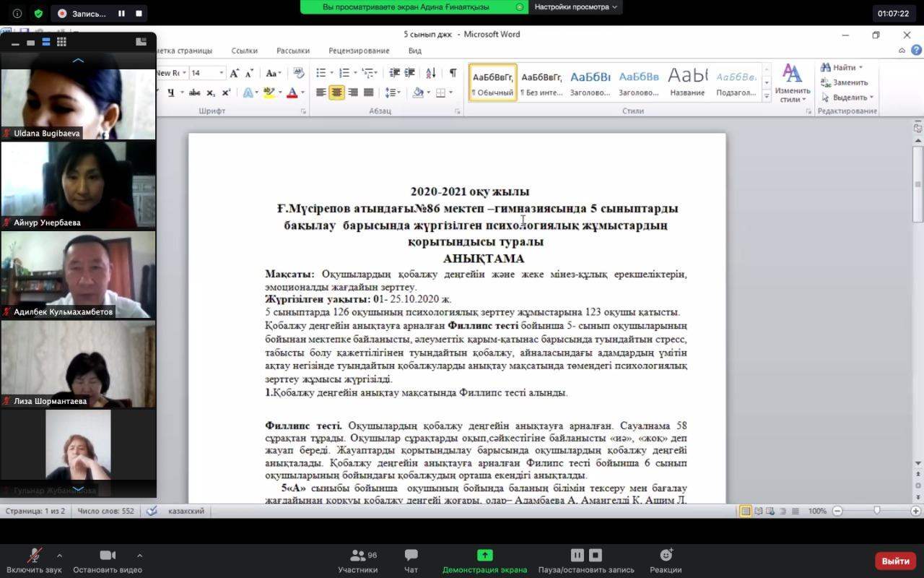
Task: Open video options arrow beside camera
Action: point(139,556)
